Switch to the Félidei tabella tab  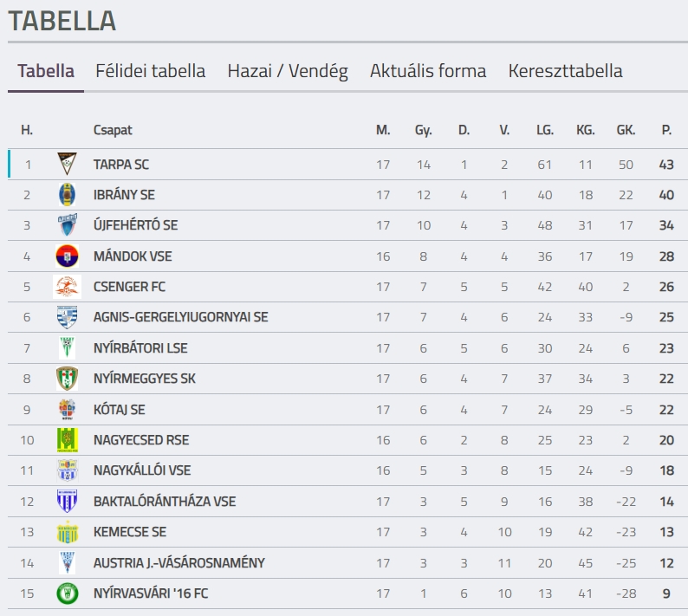[x=151, y=71]
